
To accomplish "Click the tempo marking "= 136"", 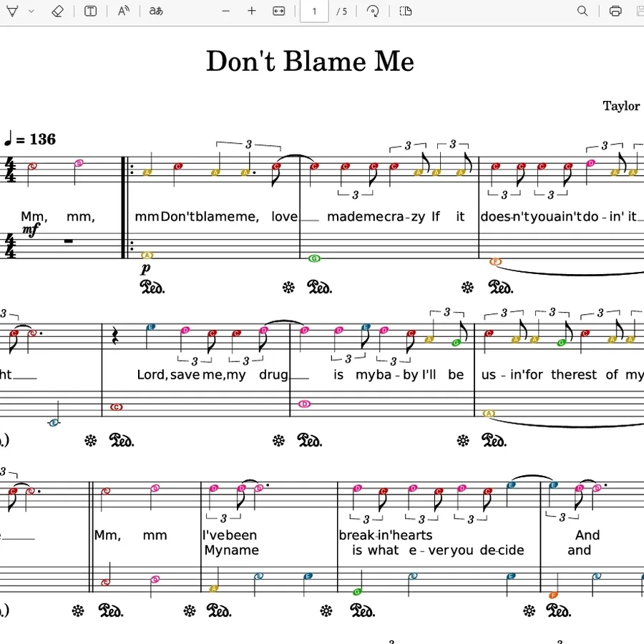I will tap(36, 140).
